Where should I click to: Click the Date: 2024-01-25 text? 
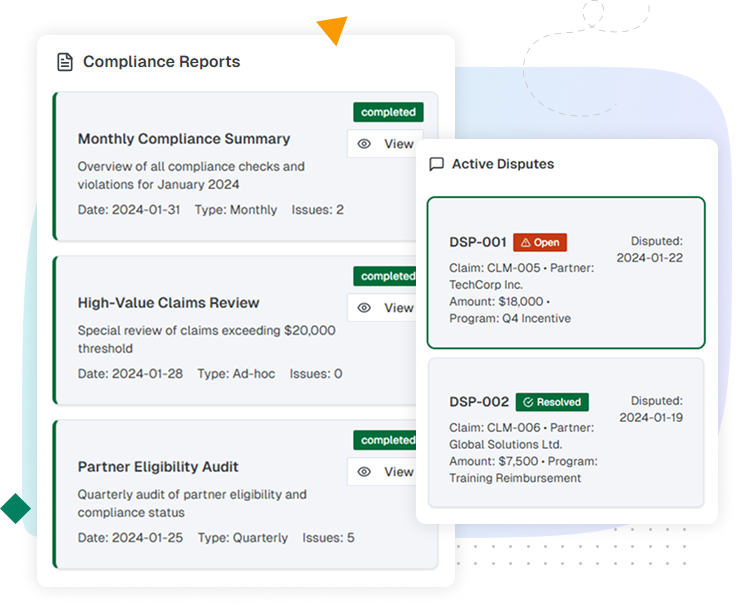pyautogui.click(x=130, y=537)
